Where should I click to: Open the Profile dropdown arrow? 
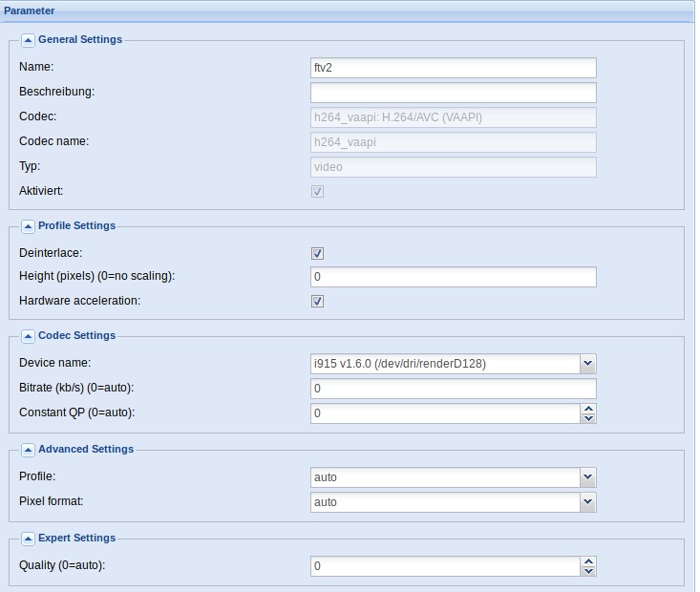pos(588,477)
